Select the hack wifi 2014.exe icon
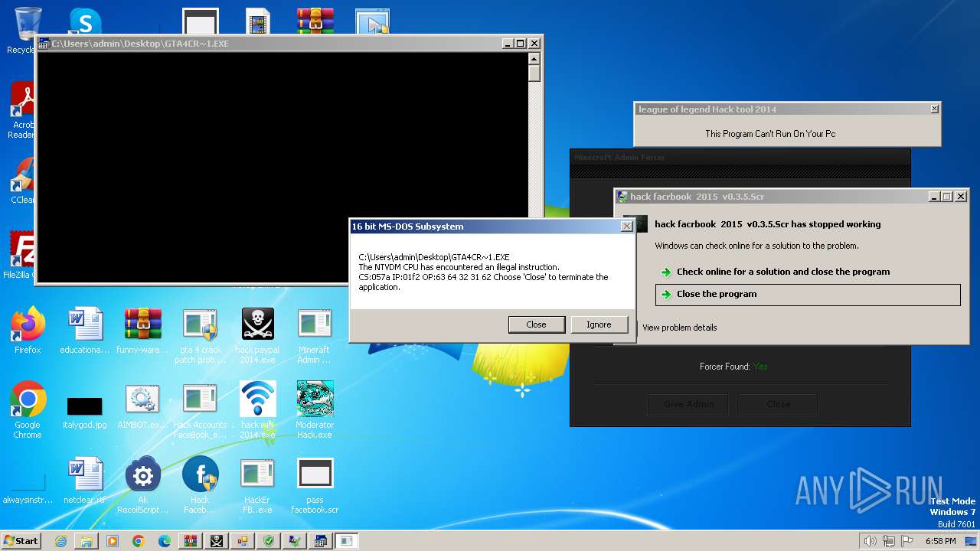This screenshot has width=980, height=551. coord(257,410)
